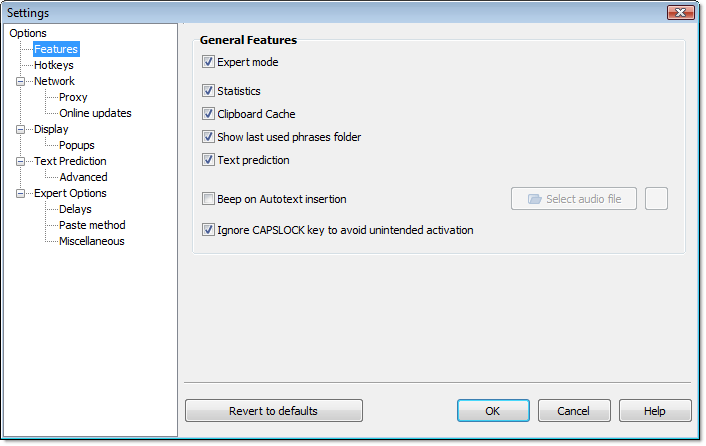Image resolution: width=706 pixels, height=446 pixels.
Task: Uncheck the Statistics option
Action: click(208, 90)
